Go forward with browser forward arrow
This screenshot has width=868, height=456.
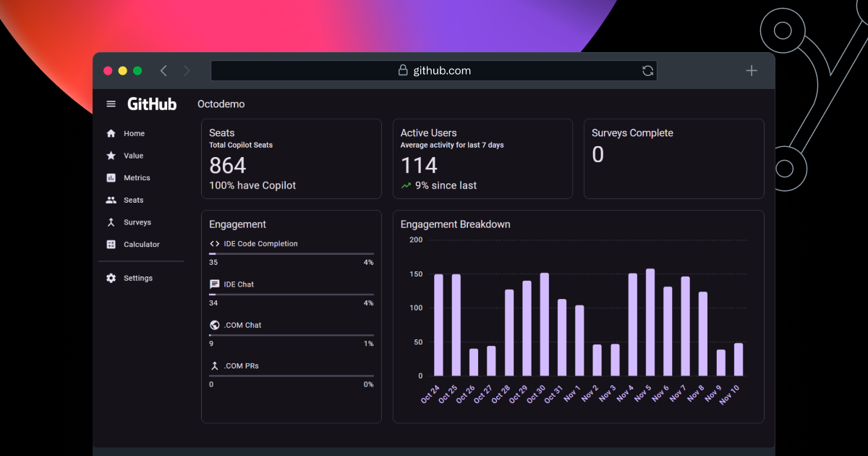[187, 70]
